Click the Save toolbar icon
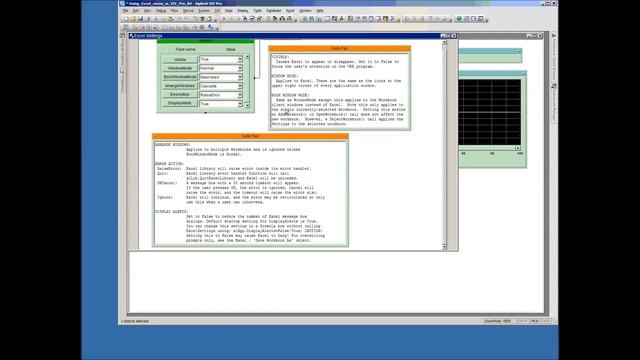The image size is (640, 360). tap(140, 19)
